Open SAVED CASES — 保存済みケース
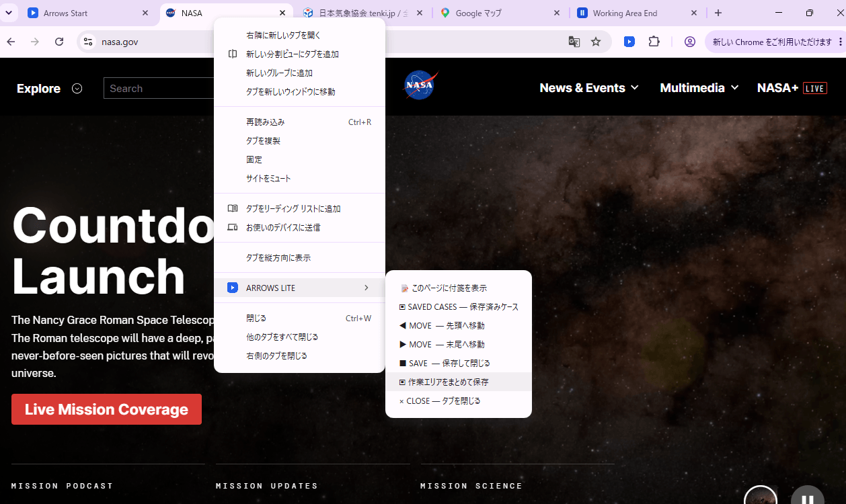846x504 pixels. 459,306
